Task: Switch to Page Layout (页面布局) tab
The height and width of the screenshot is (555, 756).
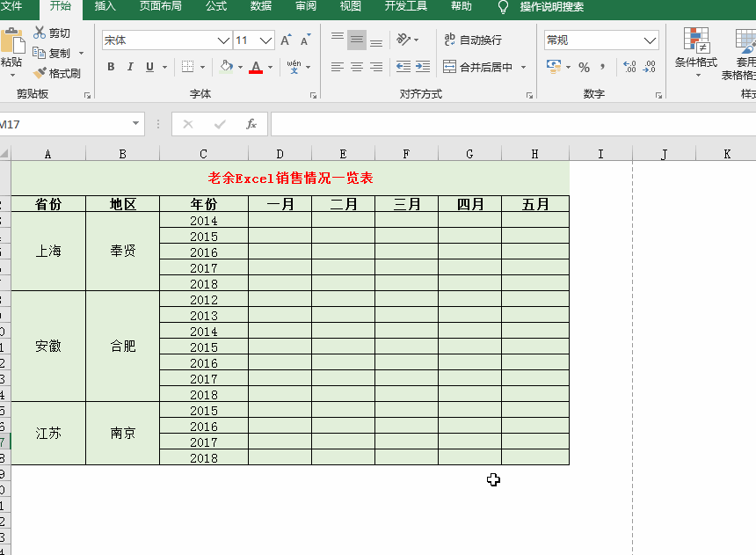Action: (x=161, y=6)
